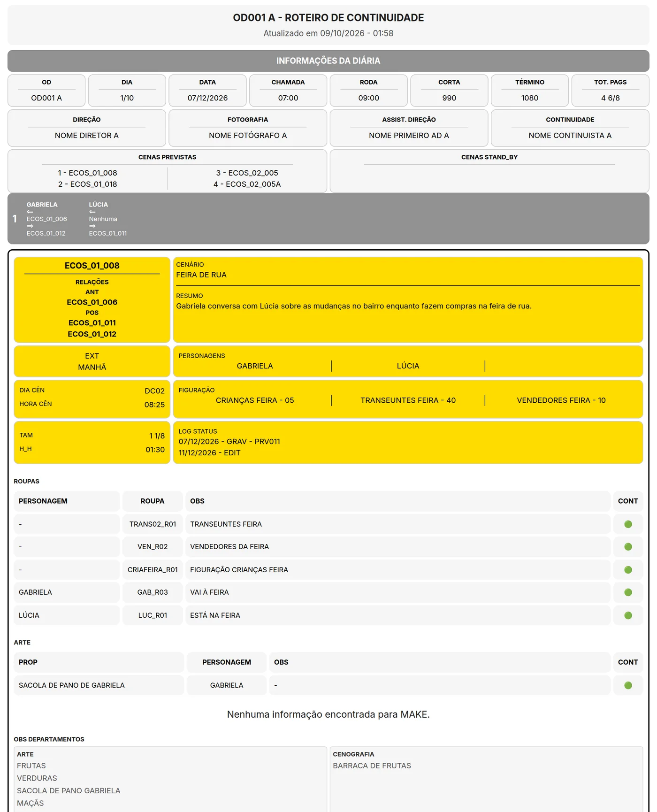Click ECOS_01_011 under Lúcia in gray bar
Viewport: 657px width, 812px height.
(108, 233)
